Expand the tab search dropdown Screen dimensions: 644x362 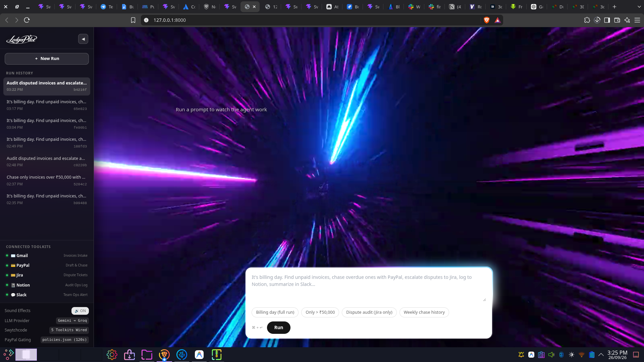pos(639,7)
